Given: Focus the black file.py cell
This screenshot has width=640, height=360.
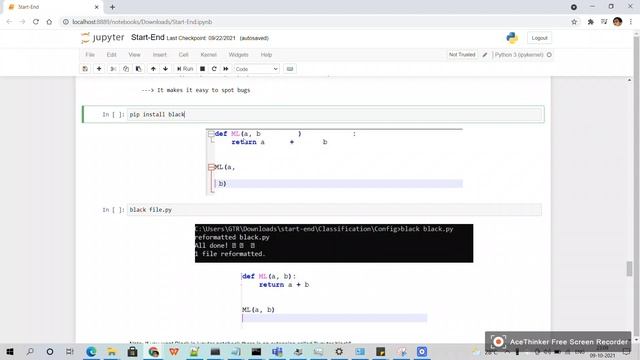Looking at the screenshot, I should (x=335, y=210).
